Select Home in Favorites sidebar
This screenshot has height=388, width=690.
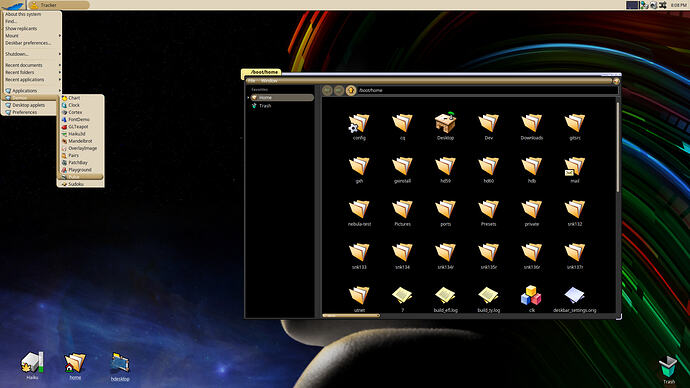click(282, 98)
